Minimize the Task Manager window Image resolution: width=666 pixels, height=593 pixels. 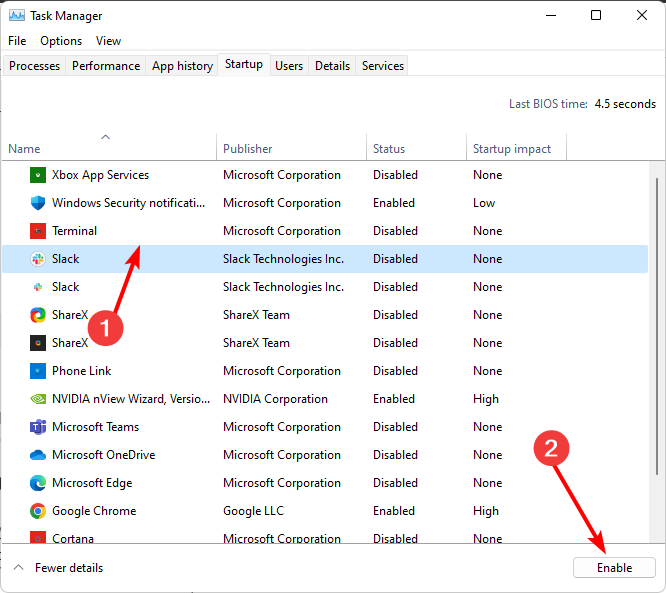tap(551, 16)
